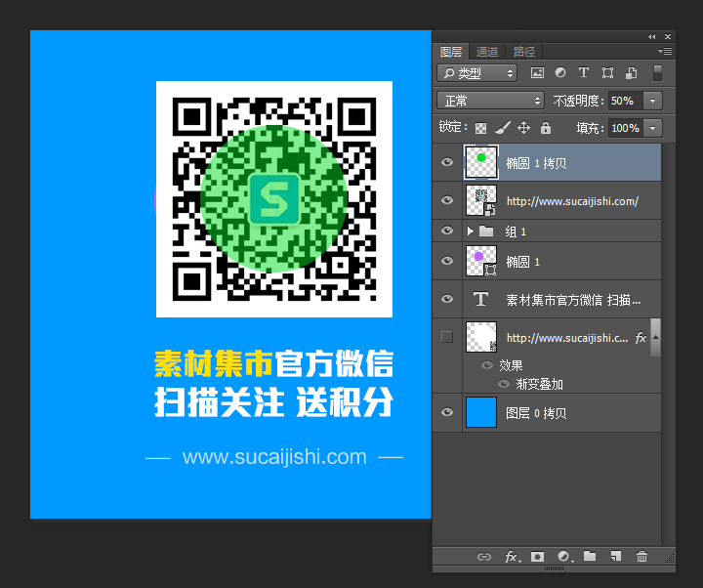Hide the 图层 0 拷贝 layer
The image size is (703, 588).
[447, 412]
